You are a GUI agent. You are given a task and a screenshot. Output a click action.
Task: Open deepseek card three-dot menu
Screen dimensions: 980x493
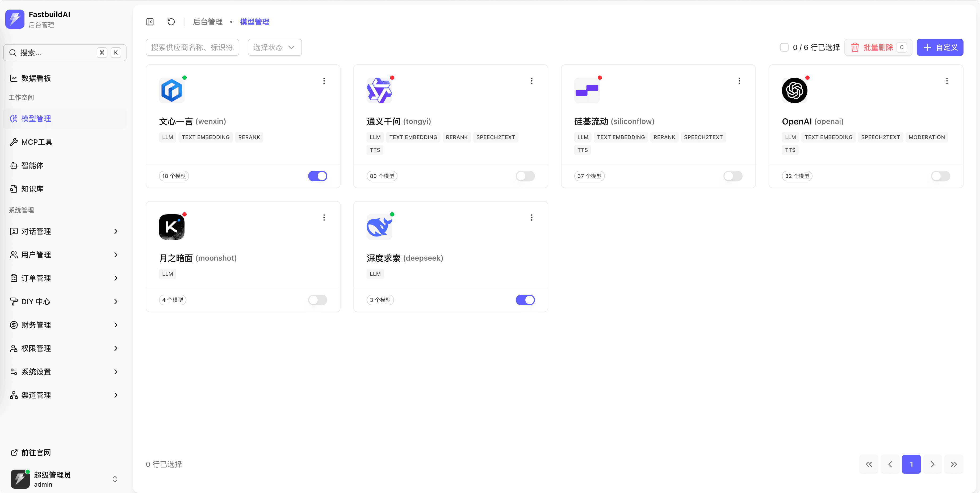tap(531, 217)
